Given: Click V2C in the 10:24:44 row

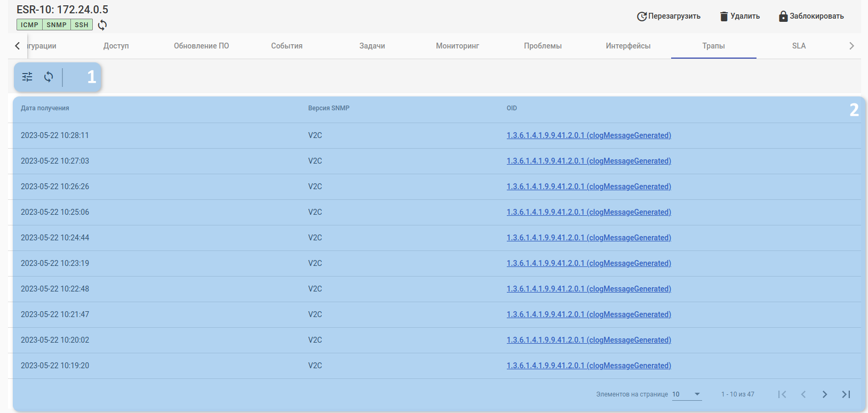Looking at the screenshot, I should (x=315, y=238).
